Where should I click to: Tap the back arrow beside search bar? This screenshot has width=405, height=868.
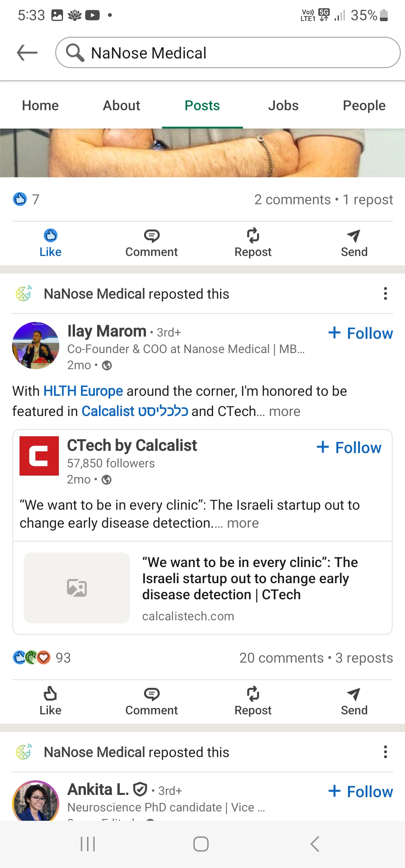[x=27, y=52]
